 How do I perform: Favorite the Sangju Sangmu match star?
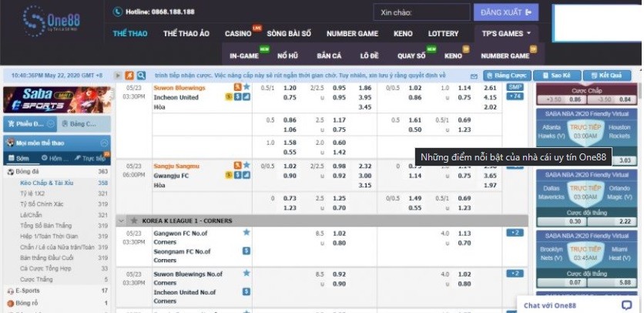247,165
